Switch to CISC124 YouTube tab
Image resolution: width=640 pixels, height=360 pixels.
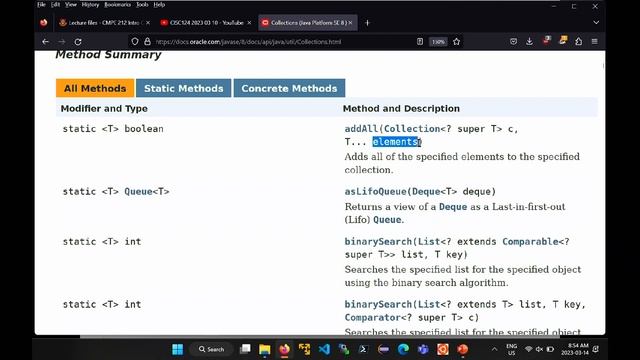click(x=206, y=23)
